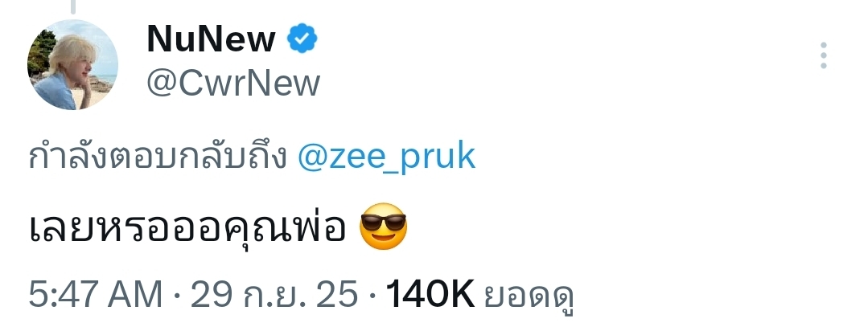Open the @zee_pruk mention link
The width and height of the screenshot is (868, 327).
[x=386, y=157]
